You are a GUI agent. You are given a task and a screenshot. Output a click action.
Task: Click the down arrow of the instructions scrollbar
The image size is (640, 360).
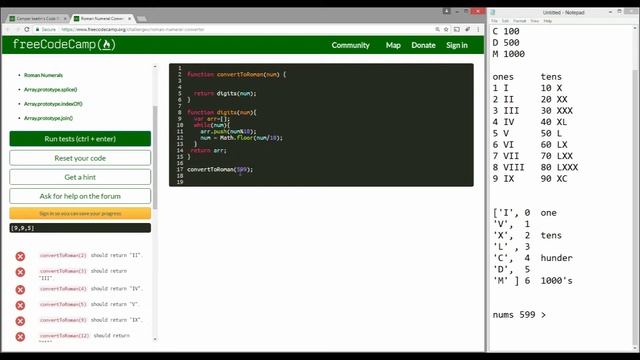coord(155,339)
